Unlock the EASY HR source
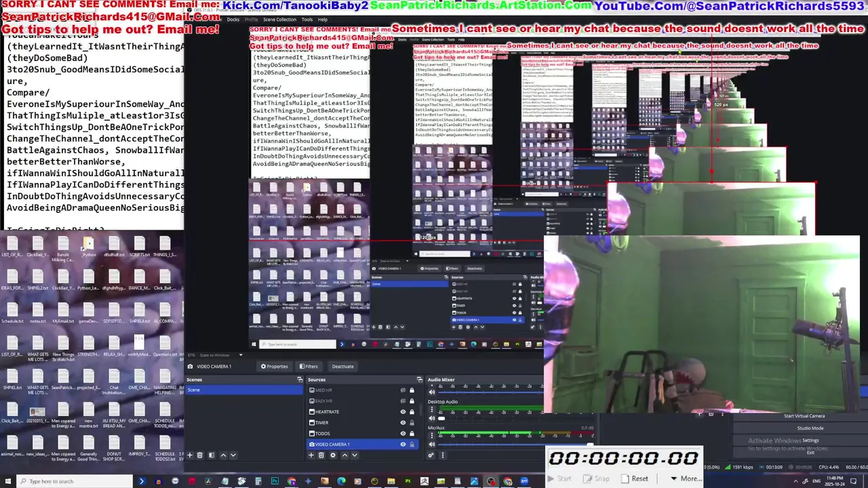Viewport: 868px width, 488px height. 412,401
